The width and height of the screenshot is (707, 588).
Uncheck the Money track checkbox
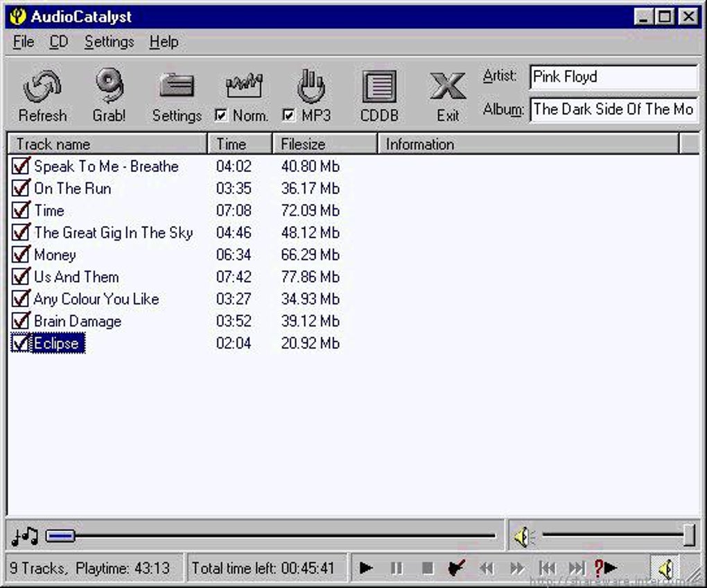tap(20, 254)
